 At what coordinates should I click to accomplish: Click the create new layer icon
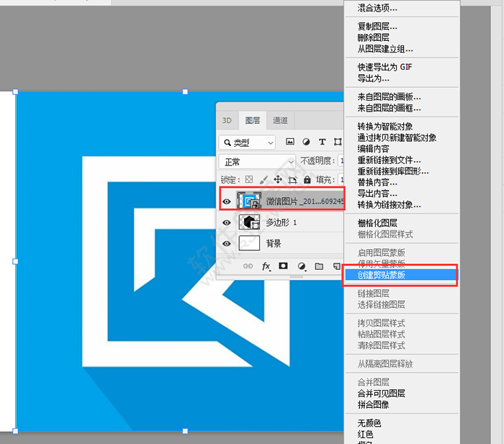336,266
